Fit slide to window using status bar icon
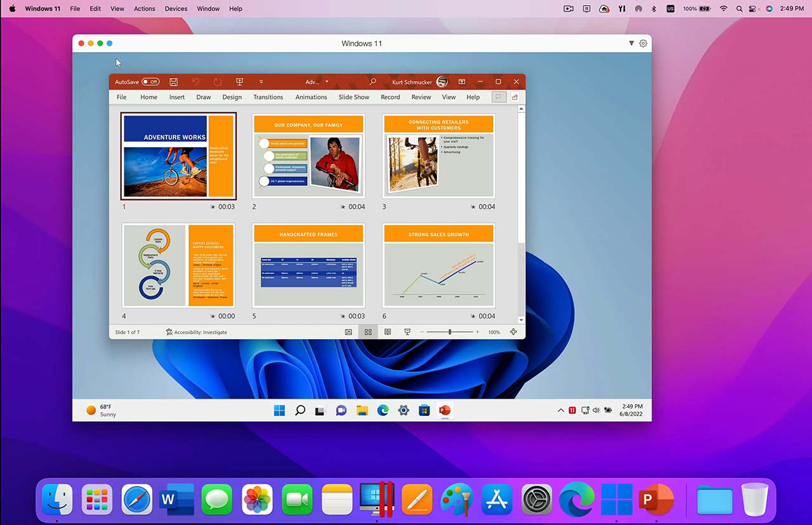This screenshot has width=812, height=525. (513, 331)
